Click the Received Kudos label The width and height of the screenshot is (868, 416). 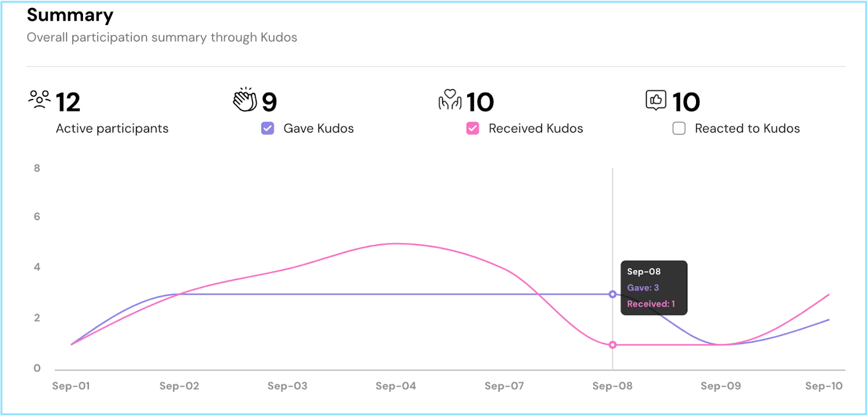pyautogui.click(x=535, y=128)
